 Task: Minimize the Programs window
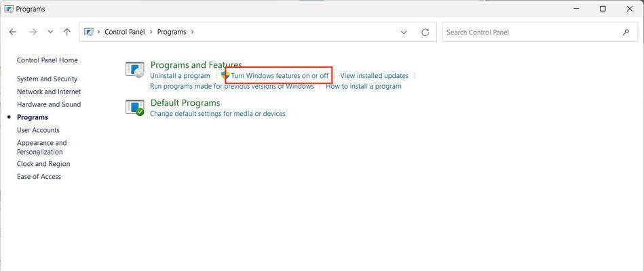576,9
